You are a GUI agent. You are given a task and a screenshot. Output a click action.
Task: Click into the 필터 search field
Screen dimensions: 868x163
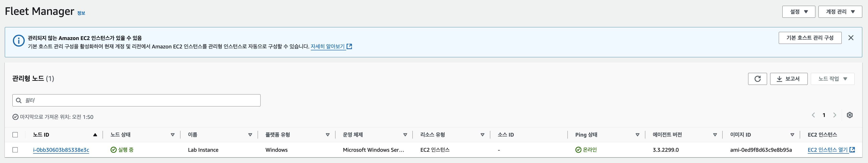136,100
